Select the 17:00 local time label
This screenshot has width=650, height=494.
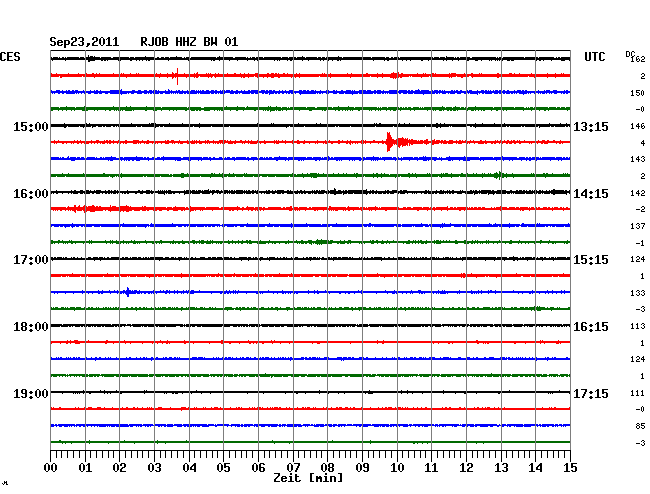(31, 260)
